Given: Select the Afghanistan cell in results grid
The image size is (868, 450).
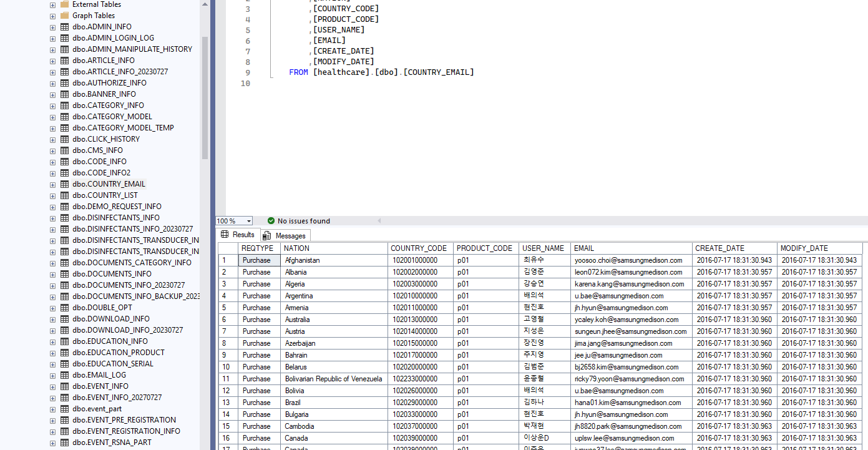Looking at the screenshot, I should pyautogui.click(x=303, y=260).
